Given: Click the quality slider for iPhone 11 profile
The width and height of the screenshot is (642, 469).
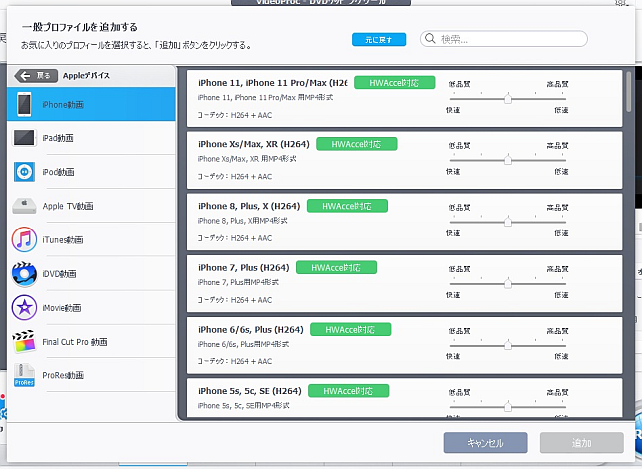Looking at the screenshot, I should [x=508, y=99].
